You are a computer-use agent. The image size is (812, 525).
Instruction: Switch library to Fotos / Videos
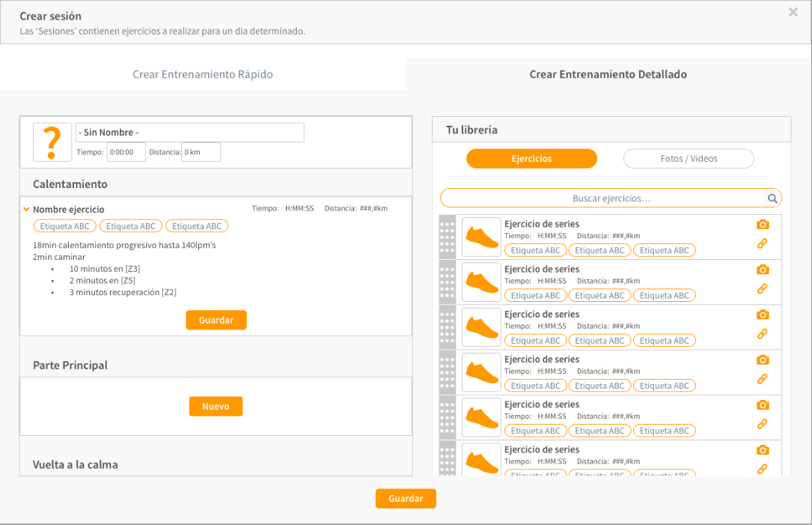pos(689,159)
